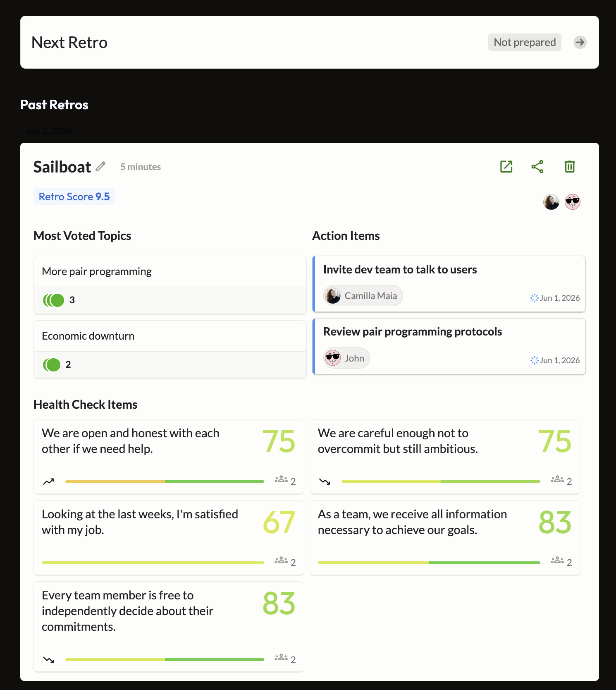The height and width of the screenshot is (690, 616).
Task: Share the Sailboat retro
Action: point(537,167)
